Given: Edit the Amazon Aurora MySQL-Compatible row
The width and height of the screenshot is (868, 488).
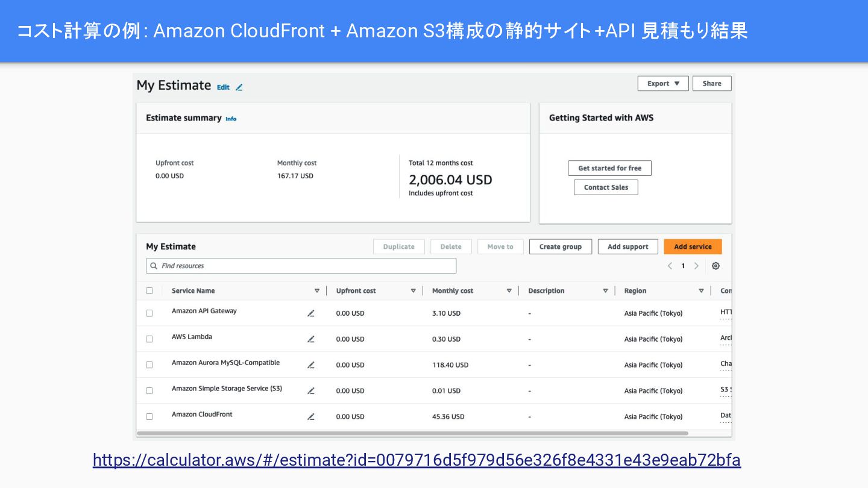Looking at the screenshot, I should (x=311, y=365).
